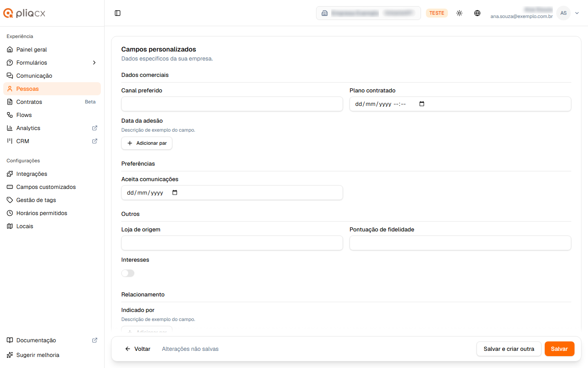Click the Flows icon
The height and width of the screenshot is (368, 588).
pyautogui.click(x=10, y=115)
